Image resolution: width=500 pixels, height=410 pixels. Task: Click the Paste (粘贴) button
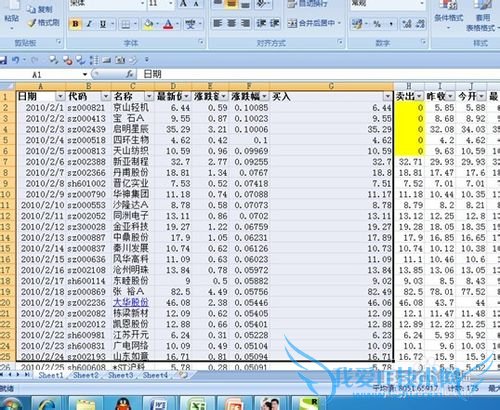click(11, 15)
